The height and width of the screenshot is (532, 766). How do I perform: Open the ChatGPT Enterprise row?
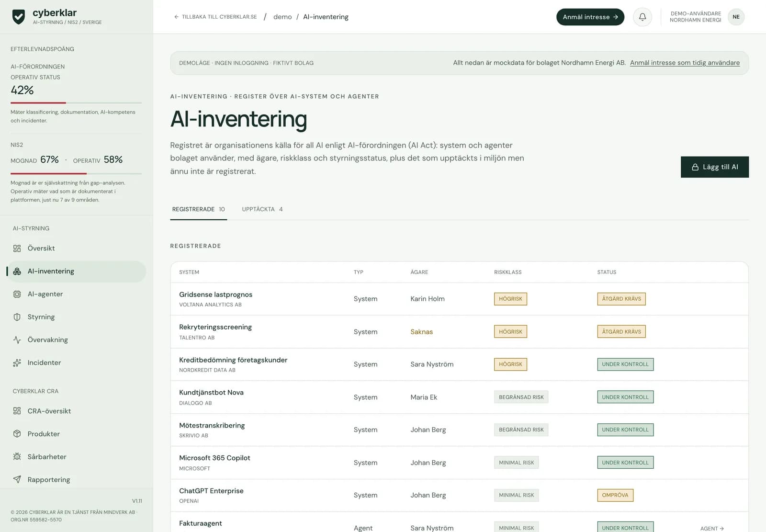coord(459,495)
